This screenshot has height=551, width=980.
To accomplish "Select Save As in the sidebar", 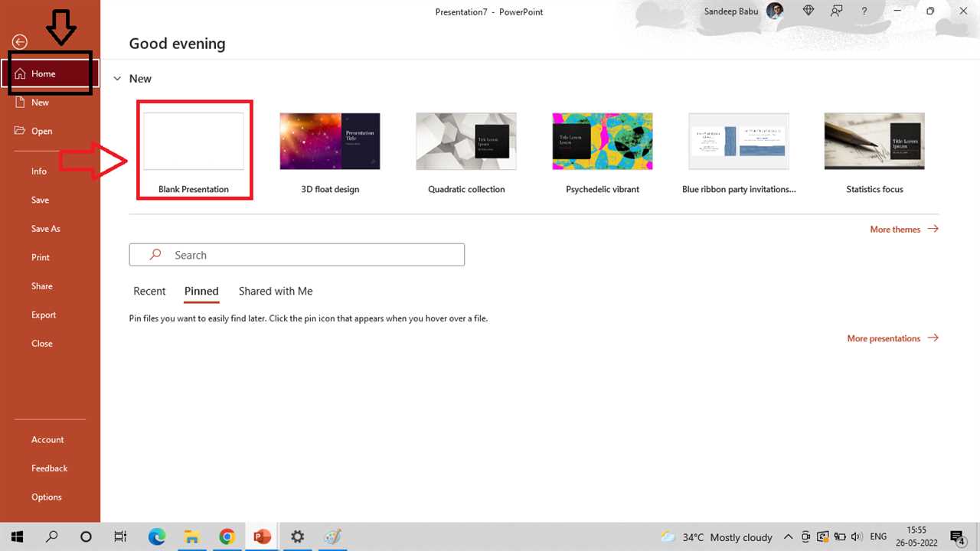I will click(46, 229).
